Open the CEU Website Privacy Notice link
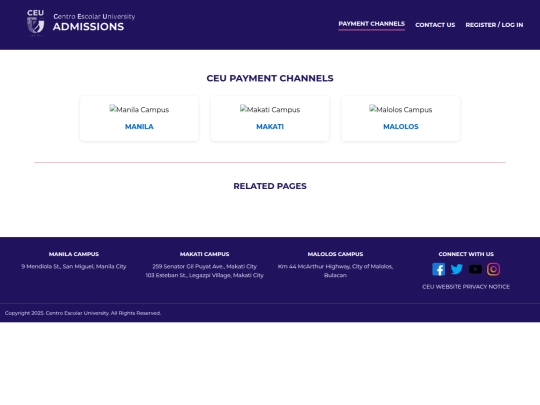This screenshot has width=540, height=405. pos(466,287)
